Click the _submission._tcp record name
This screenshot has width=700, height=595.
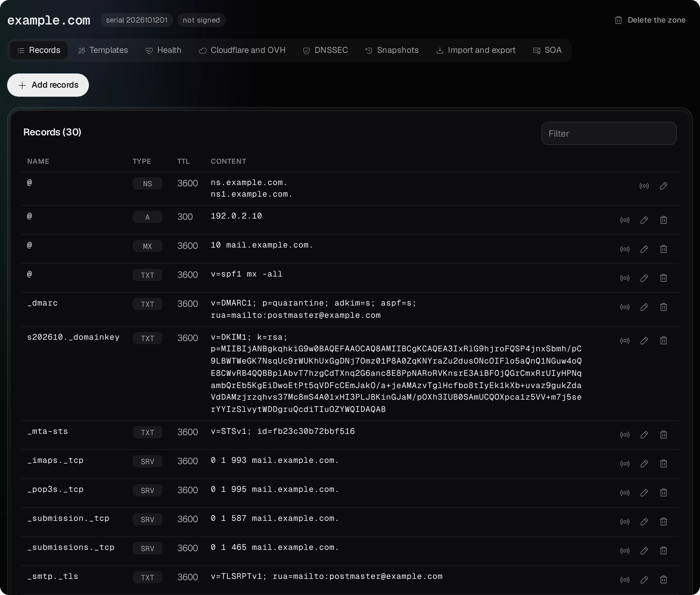68,518
